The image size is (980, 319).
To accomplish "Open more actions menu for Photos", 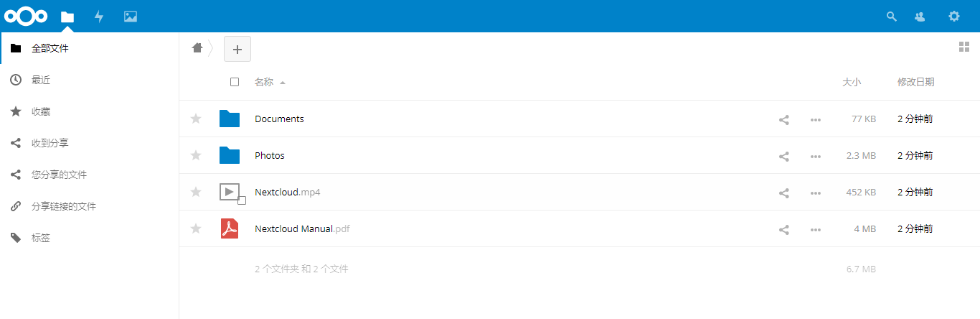I will (816, 156).
